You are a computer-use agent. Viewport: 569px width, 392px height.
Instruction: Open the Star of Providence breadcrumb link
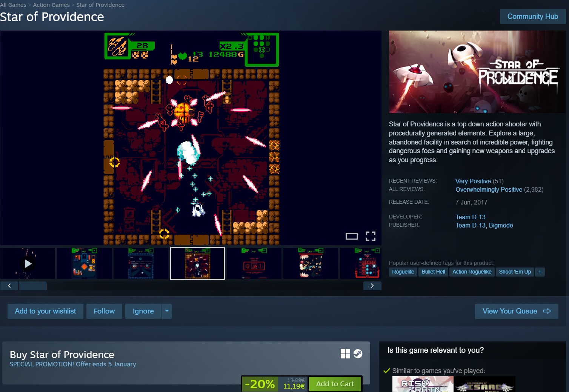click(x=100, y=5)
